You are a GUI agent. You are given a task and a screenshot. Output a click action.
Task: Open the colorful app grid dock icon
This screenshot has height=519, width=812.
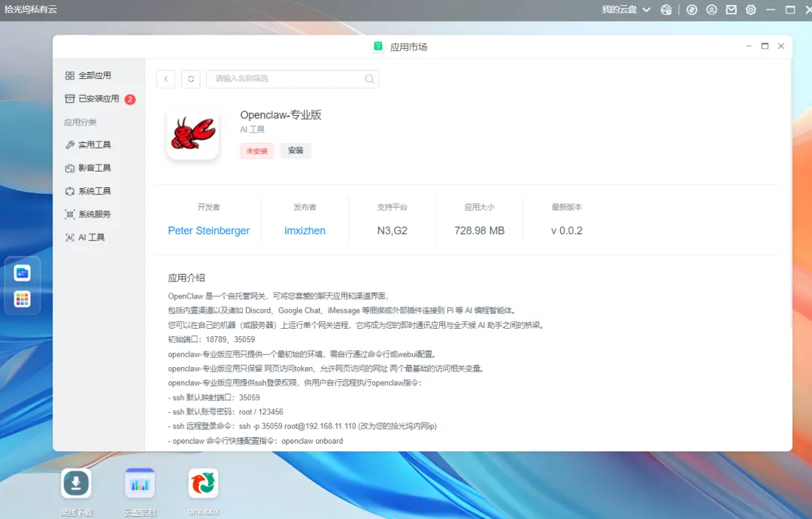pos(23,299)
